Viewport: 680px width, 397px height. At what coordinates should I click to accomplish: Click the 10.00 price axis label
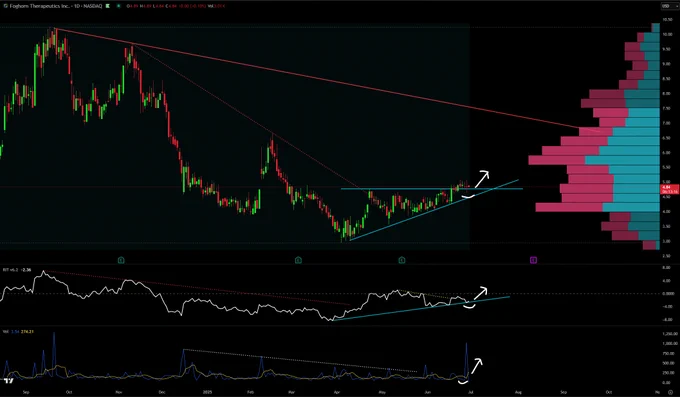click(x=667, y=34)
